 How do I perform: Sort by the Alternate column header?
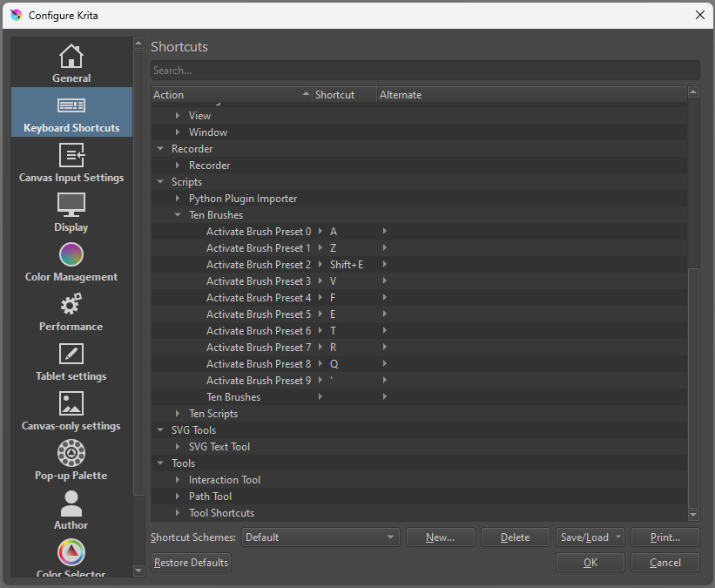click(x=532, y=94)
